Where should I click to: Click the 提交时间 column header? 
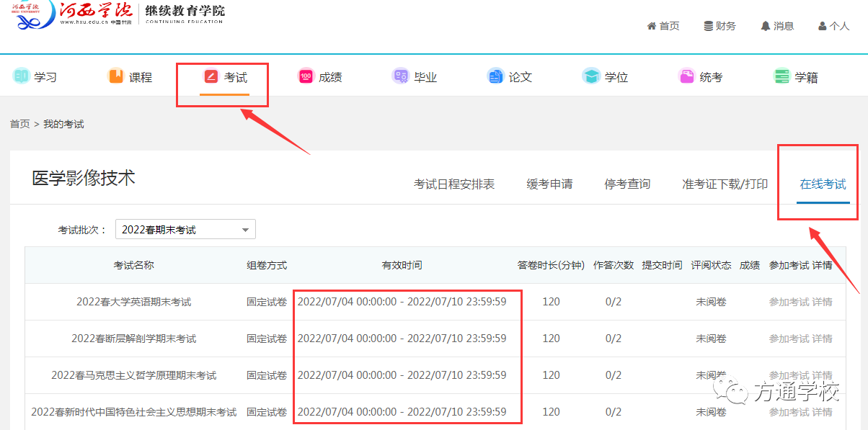(663, 265)
